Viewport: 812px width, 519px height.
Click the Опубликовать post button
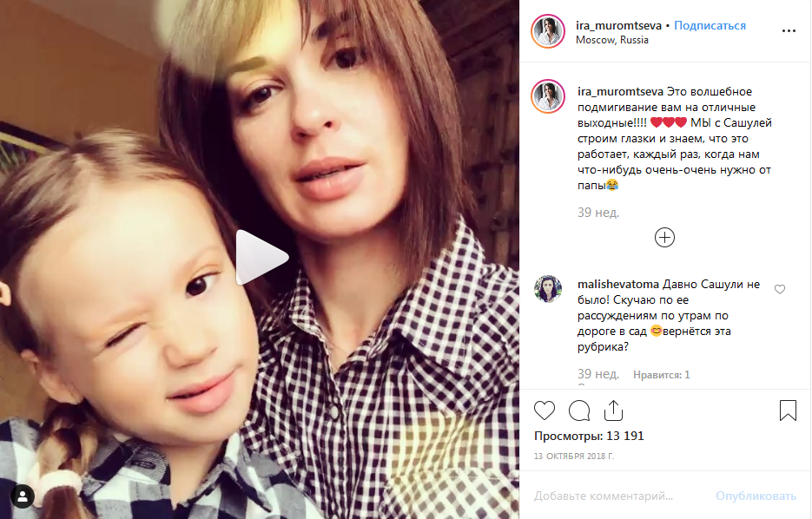(756, 496)
